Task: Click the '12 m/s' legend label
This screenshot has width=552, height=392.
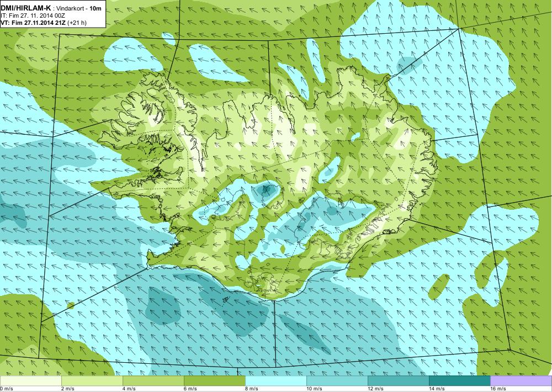Action: [375, 389]
